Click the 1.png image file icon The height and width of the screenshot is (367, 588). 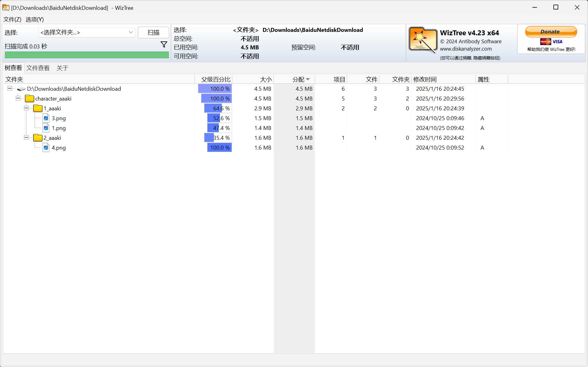click(46, 128)
